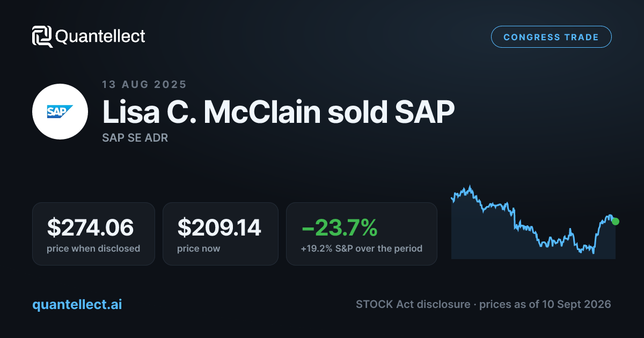Select the $274.06 price when disclosed card

point(93,234)
